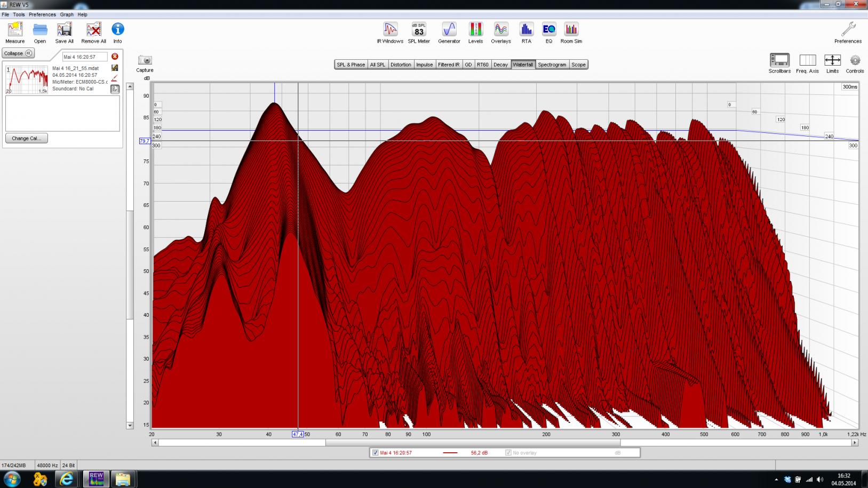Image resolution: width=868 pixels, height=488 pixels.
Task: Select the measurement thumbnail graph
Action: tap(27, 80)
